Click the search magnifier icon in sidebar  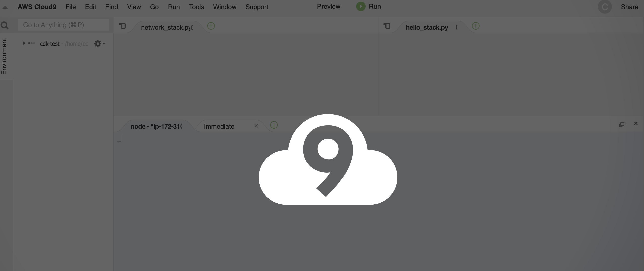(5, 25)
